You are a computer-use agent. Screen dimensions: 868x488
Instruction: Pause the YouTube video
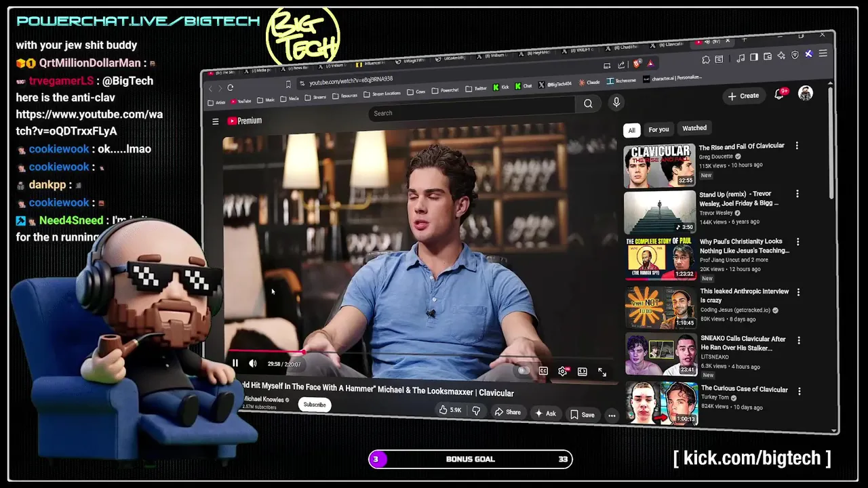(x=235, y=363)
